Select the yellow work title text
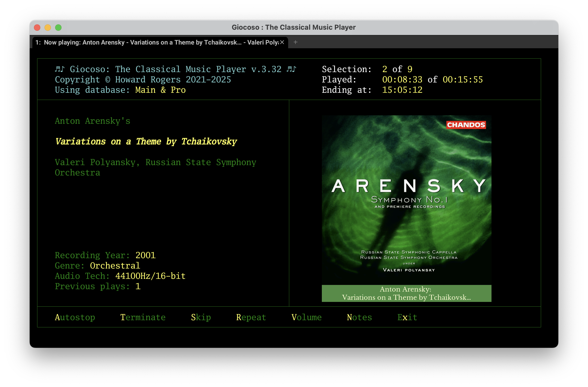This screenshot has height=387, width=588. pyautogui.click(x=146, y=141)
